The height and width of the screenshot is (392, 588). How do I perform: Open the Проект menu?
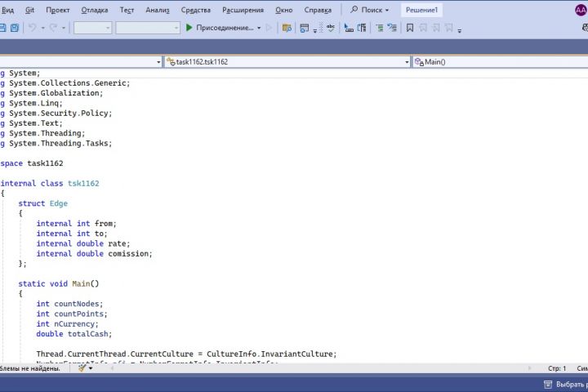pyautogui.click(x=58, y=10)
